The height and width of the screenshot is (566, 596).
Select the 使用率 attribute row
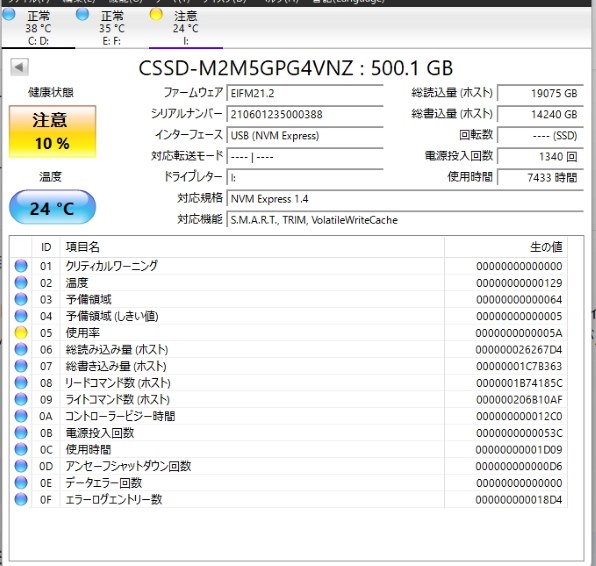289,333
